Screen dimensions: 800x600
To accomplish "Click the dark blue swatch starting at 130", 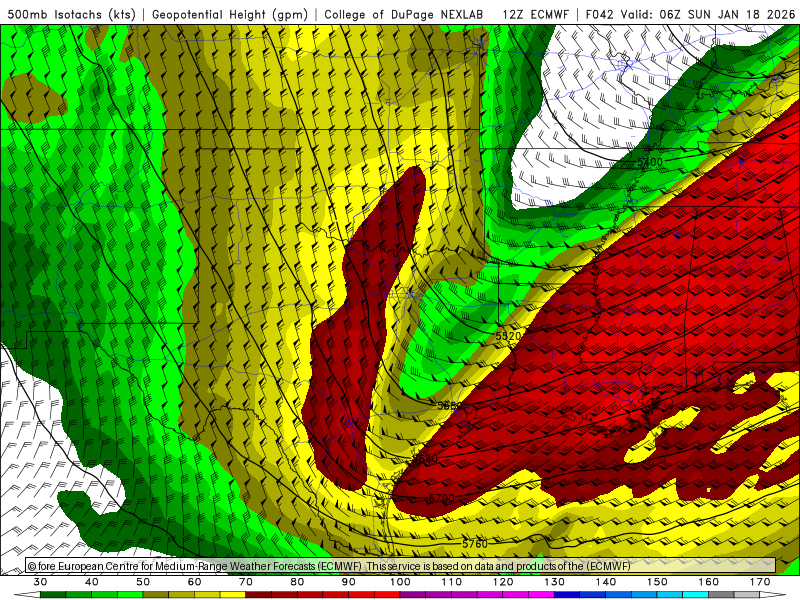I will coord(567,595).
